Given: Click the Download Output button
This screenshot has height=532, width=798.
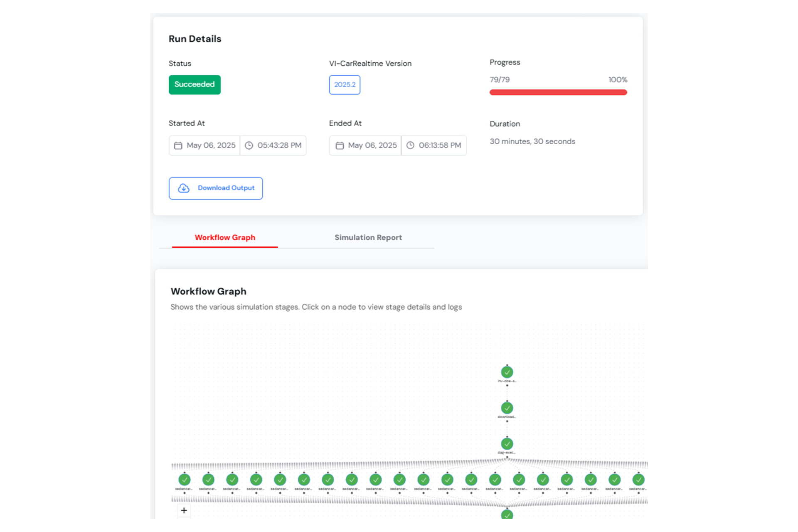Looking at the screenshot, I should [x=216, y=188].
